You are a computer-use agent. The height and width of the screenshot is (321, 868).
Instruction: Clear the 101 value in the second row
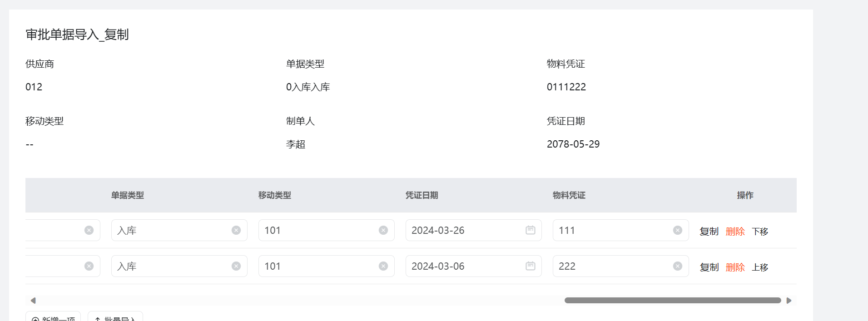pyautogui.click(x=383, y=266)
